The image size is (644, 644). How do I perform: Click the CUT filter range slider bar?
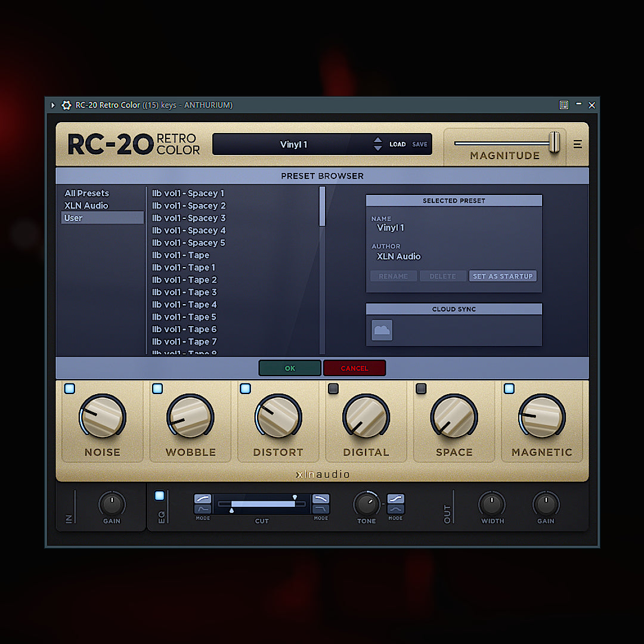pos(262,504)
